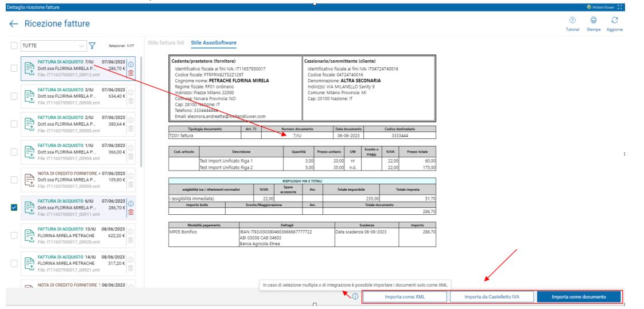Check the box for invoice 13/IU

tap(14, 235)
